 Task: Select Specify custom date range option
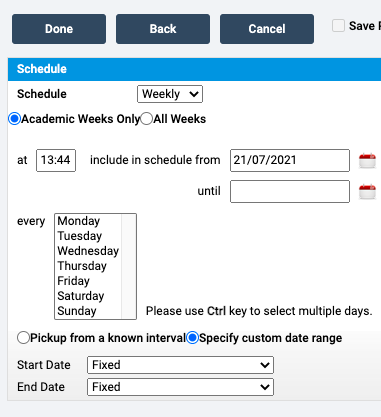click(x=192, y=338)
